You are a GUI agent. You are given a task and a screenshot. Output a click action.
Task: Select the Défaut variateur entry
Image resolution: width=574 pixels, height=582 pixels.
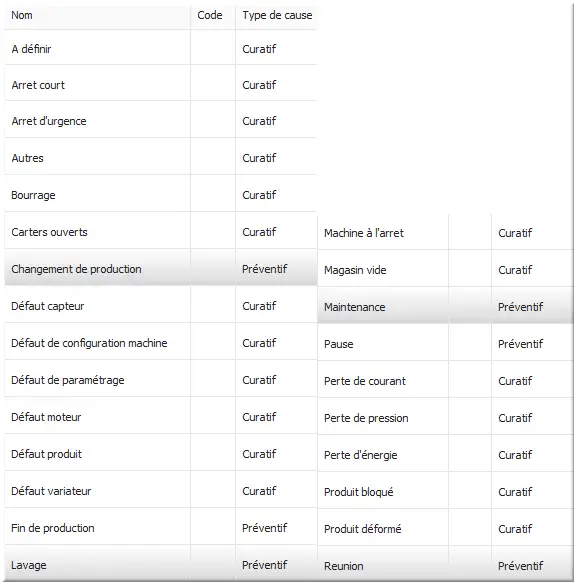[x=160, y=491]
